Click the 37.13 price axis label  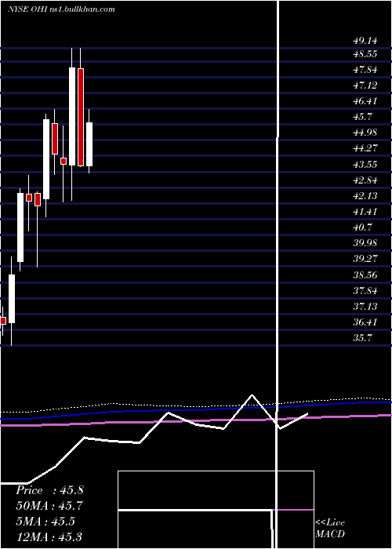click(x=365, y=306)
